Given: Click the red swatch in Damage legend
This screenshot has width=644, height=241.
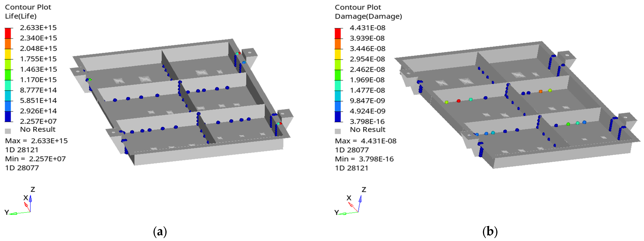Looking at the screenshot, I should (x=337, y=33).
